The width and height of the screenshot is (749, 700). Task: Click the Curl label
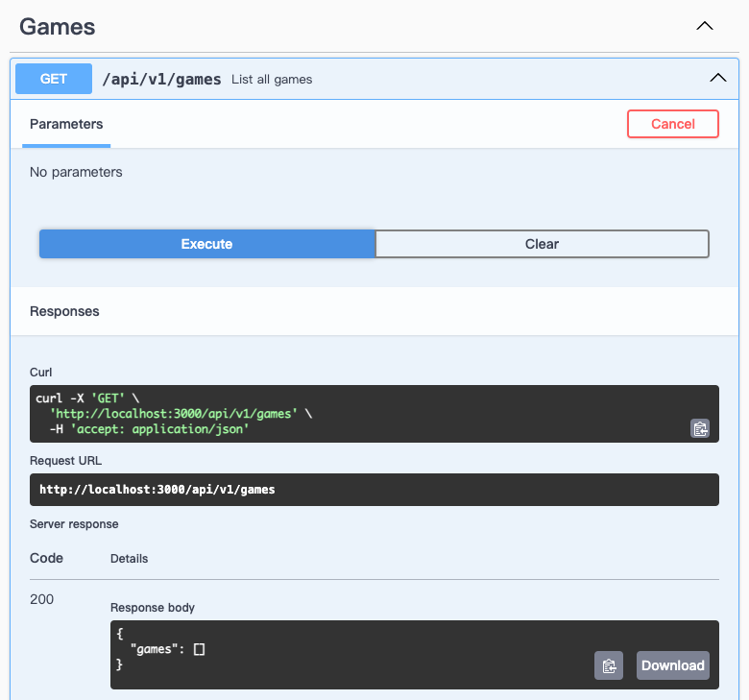40,373
